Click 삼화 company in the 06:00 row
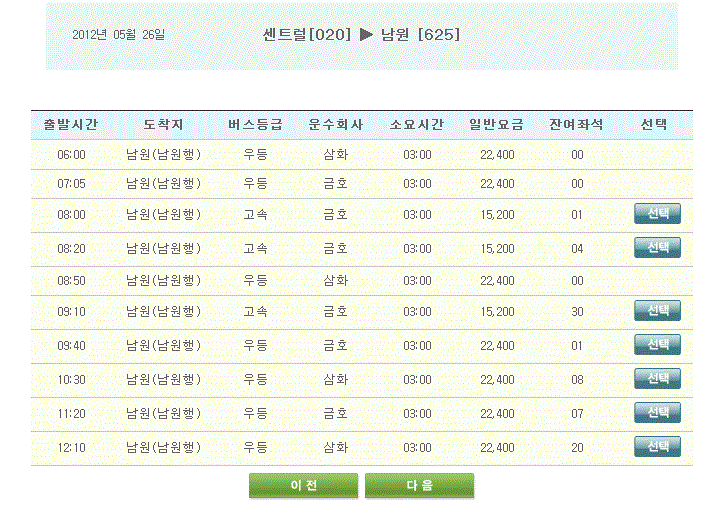The width and height of the screenshot is (723, 512). (336, 155)
